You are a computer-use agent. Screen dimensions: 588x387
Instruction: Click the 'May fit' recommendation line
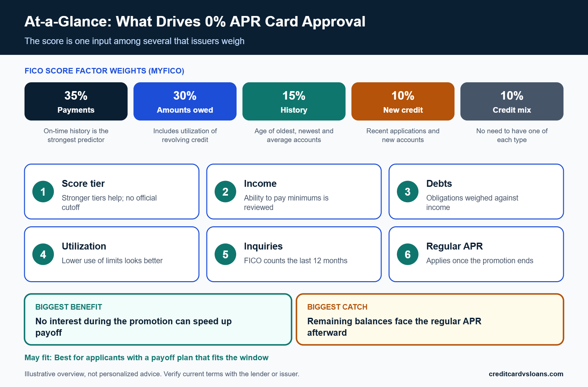[x=146, y=358]
